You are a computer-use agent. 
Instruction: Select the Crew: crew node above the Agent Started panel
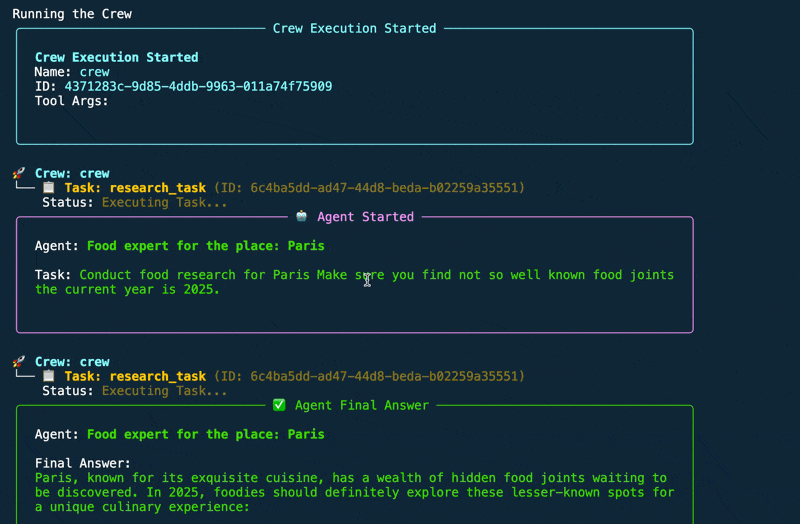point(72,173)
